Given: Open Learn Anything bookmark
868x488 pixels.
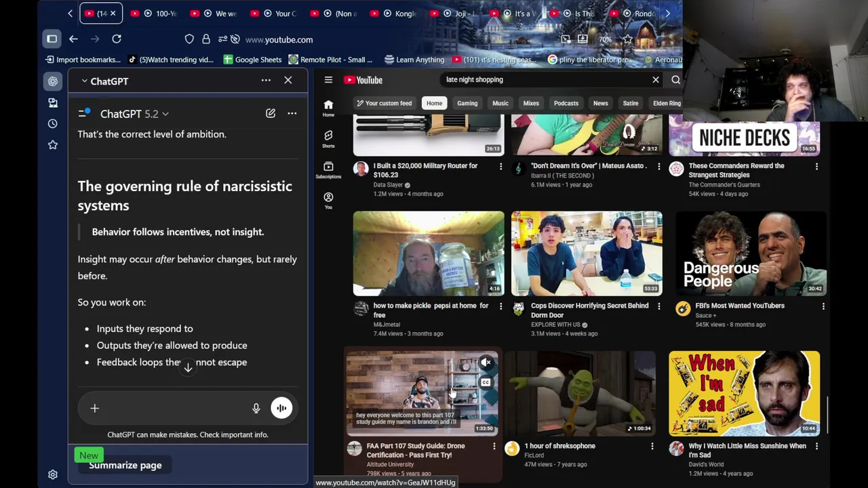Looking at the screenshot, I should click(414, 60).
